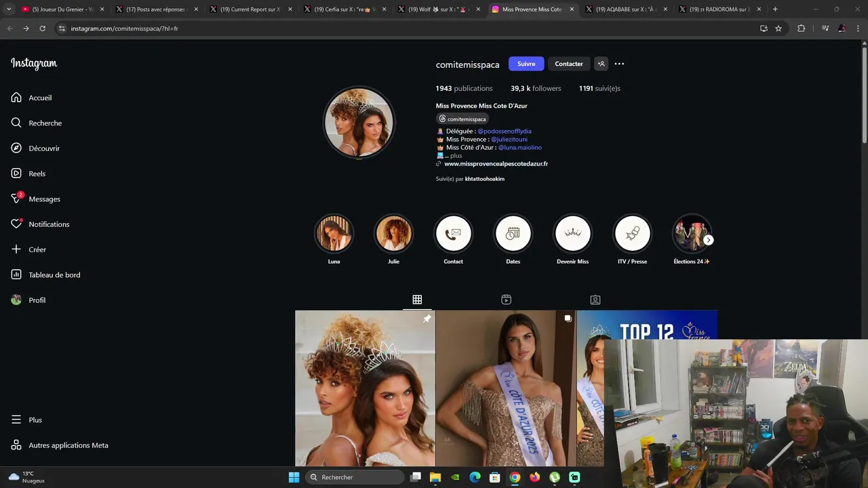Open @juliezitouni profile link
The height and width of the screenshot is (488, 868).
509,140
